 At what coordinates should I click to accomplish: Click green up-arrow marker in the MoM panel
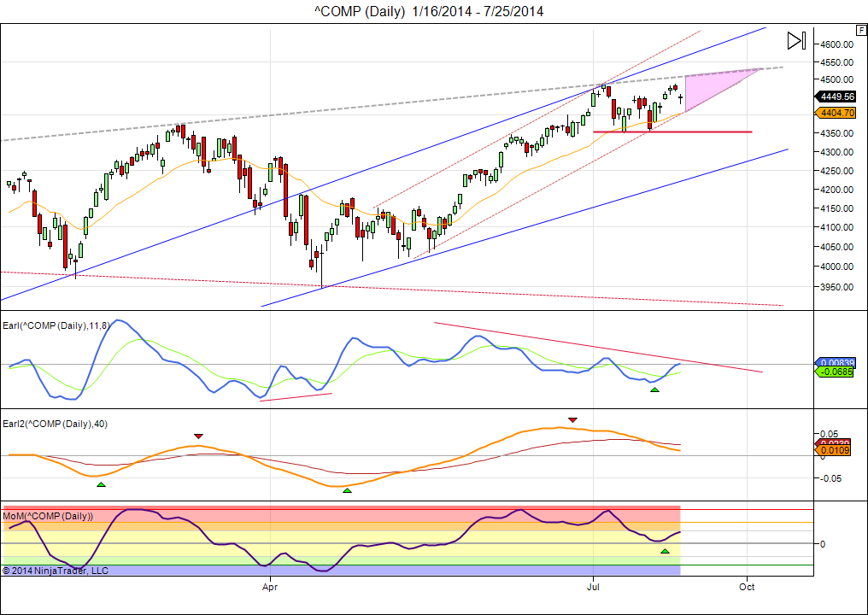tap(665, 551)
